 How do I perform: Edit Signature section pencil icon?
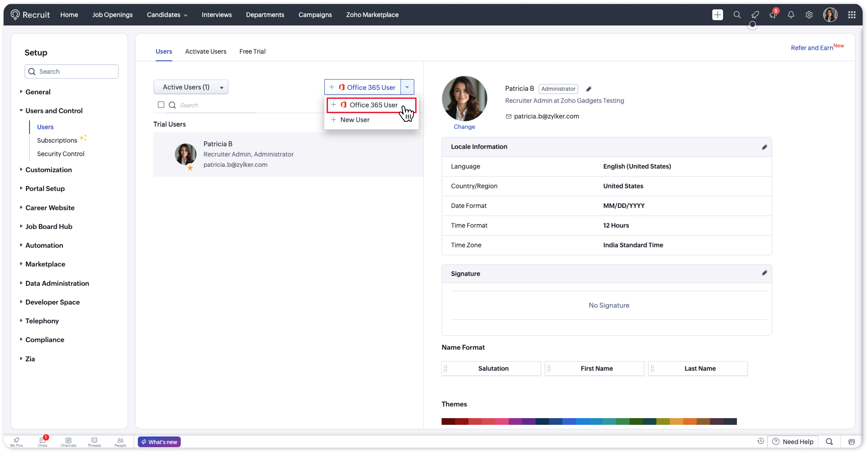click(x=764, y=273)
